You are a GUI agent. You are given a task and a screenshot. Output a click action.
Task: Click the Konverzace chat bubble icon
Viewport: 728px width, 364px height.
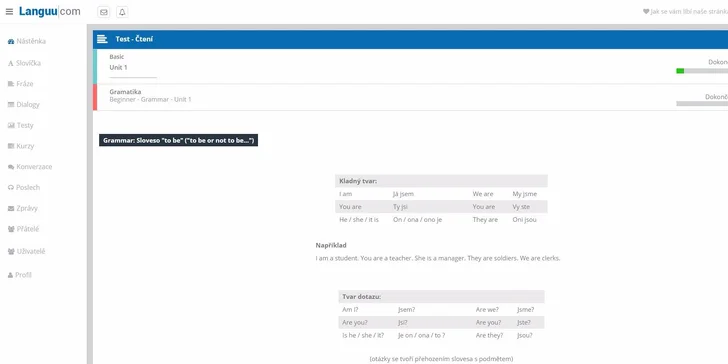click(x=11, y=167)
